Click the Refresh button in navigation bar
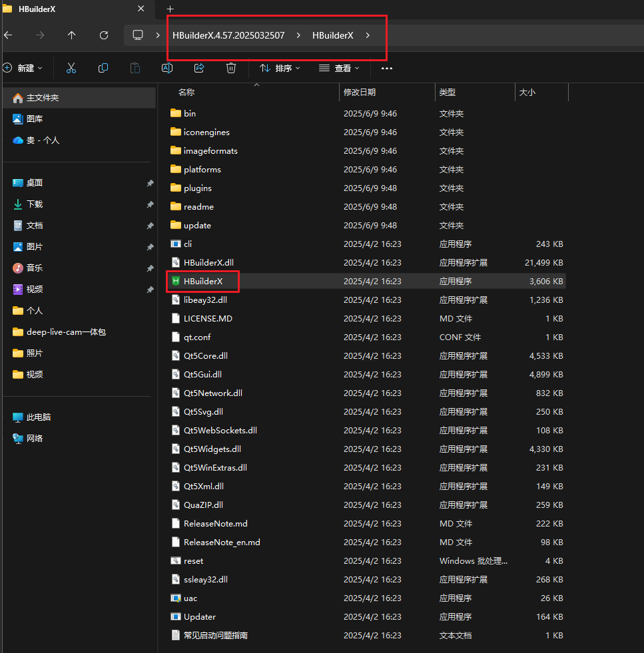Screen dimensions: 644x653 click(103, 35)
